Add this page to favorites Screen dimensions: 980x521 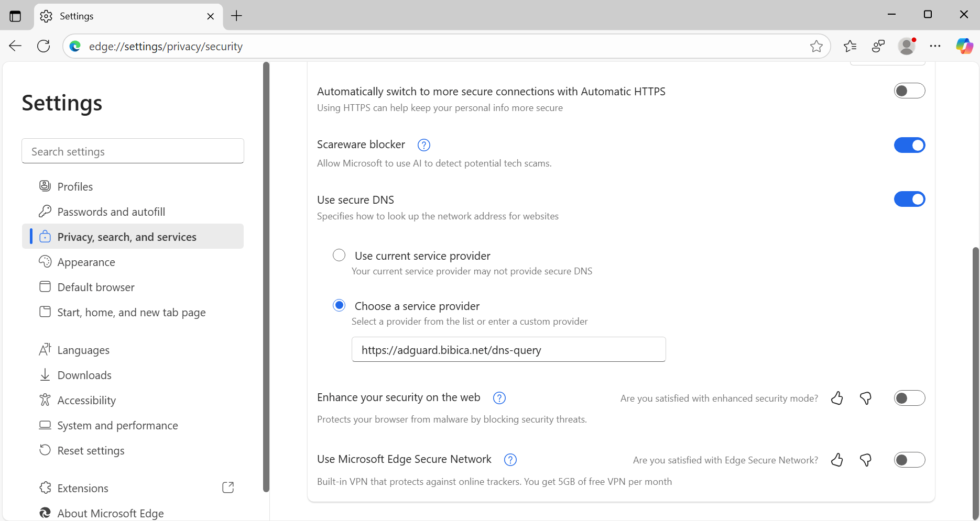point(816,46)
